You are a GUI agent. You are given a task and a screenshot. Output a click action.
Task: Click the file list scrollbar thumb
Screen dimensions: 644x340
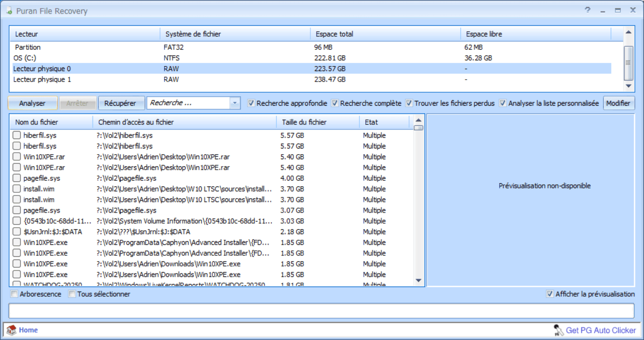(419, 128)
